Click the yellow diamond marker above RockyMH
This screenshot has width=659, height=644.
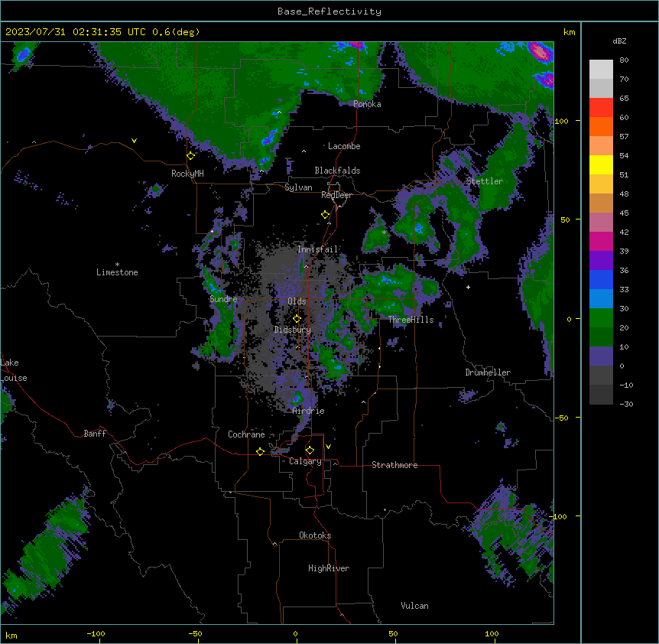(191, 156)
